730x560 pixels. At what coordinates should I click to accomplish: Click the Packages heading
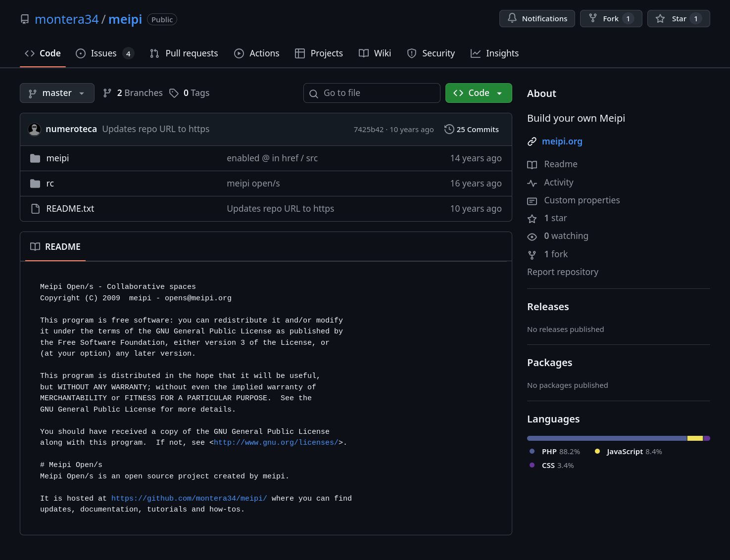[549, 363]
